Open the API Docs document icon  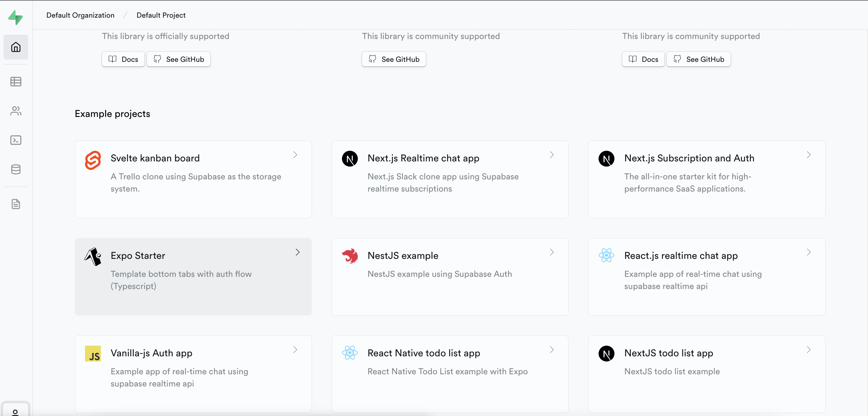pyautogui.click(x=16, y=204)
